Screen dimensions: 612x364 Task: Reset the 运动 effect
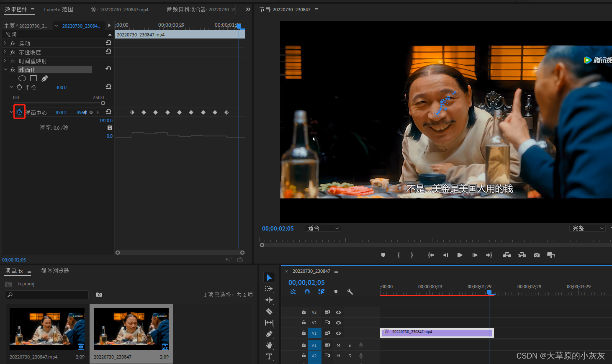(108, 43)
